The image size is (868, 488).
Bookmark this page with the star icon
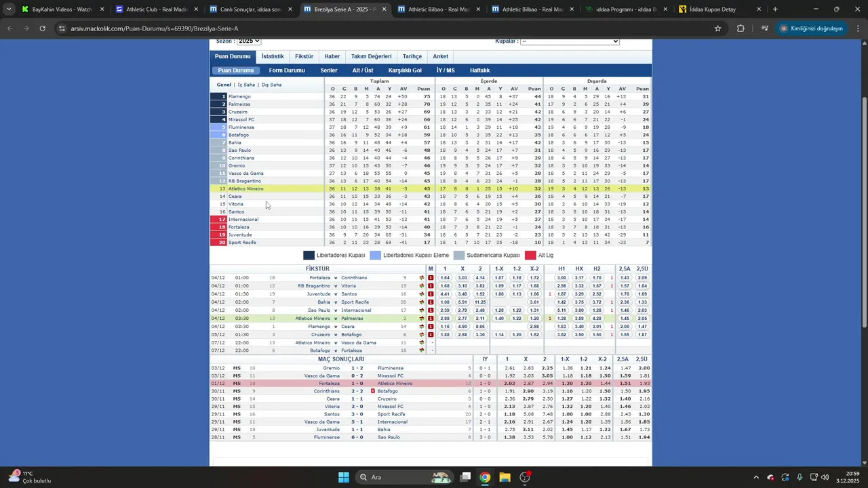(x=717, y=28)
